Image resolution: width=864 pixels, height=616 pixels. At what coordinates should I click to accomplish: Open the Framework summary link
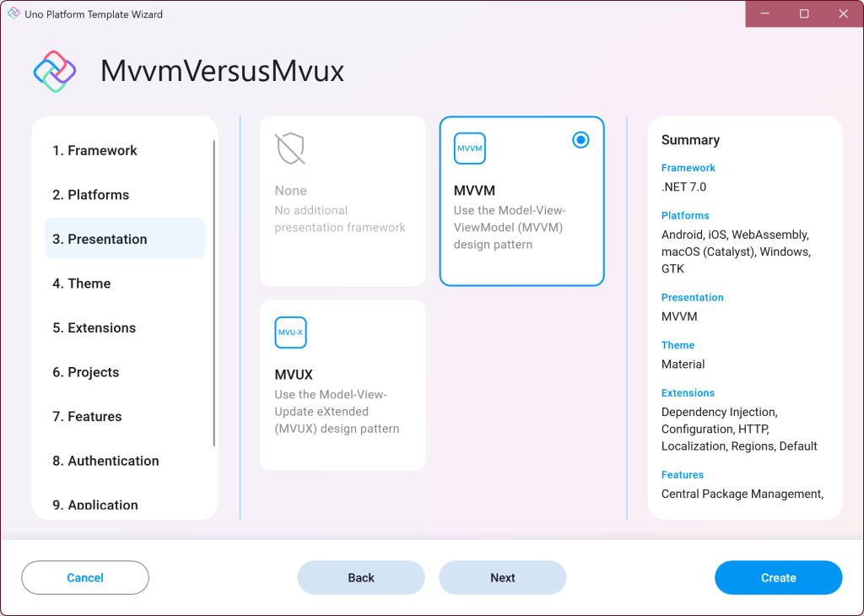688,167
